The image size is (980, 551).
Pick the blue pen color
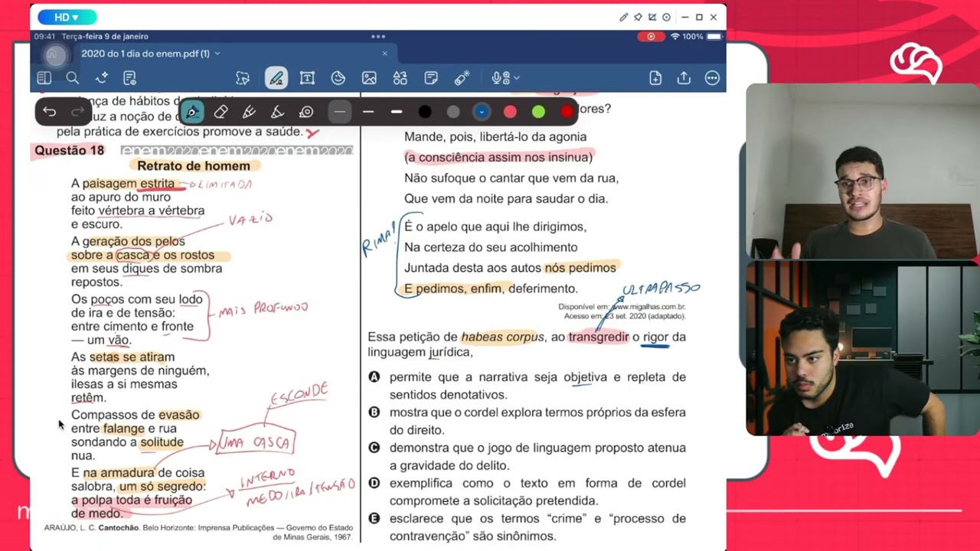482,112
